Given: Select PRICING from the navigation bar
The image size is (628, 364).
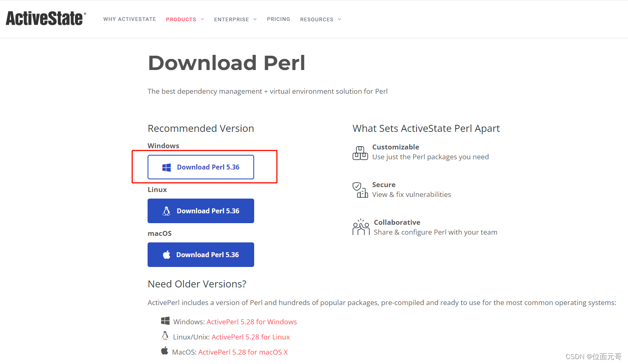Looking at the screenshot, I should 278,19.
